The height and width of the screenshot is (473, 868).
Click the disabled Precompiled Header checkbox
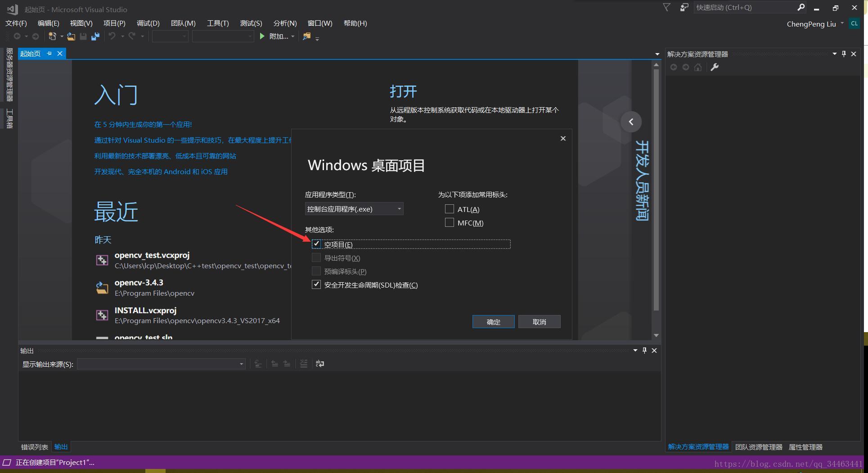tap(316, 271)
